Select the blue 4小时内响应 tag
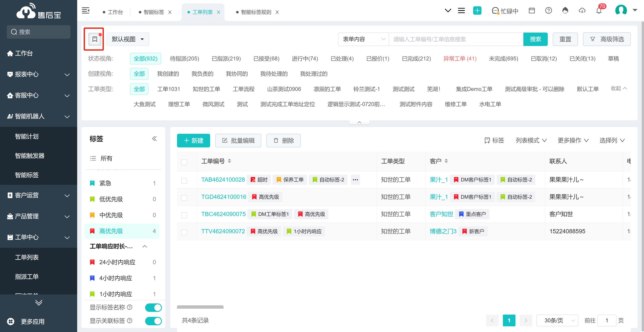644x332 pixels. pos(122,278)
